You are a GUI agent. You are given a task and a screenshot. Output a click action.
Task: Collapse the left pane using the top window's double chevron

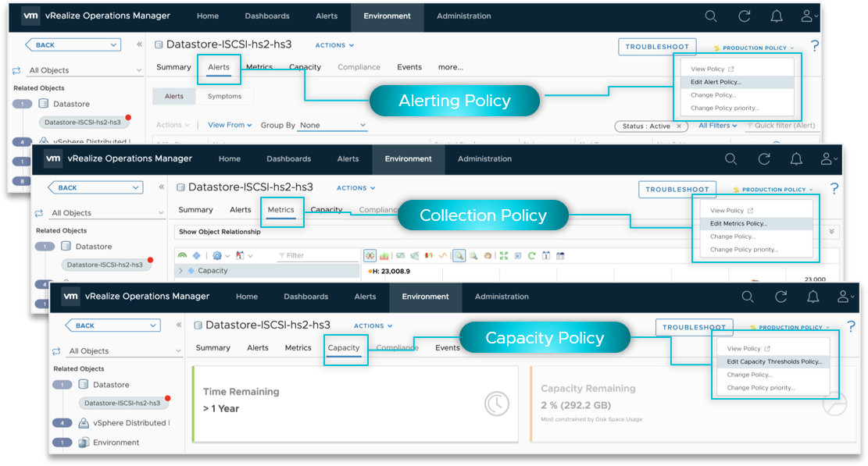pyautogui.click(x=139, y=45)
